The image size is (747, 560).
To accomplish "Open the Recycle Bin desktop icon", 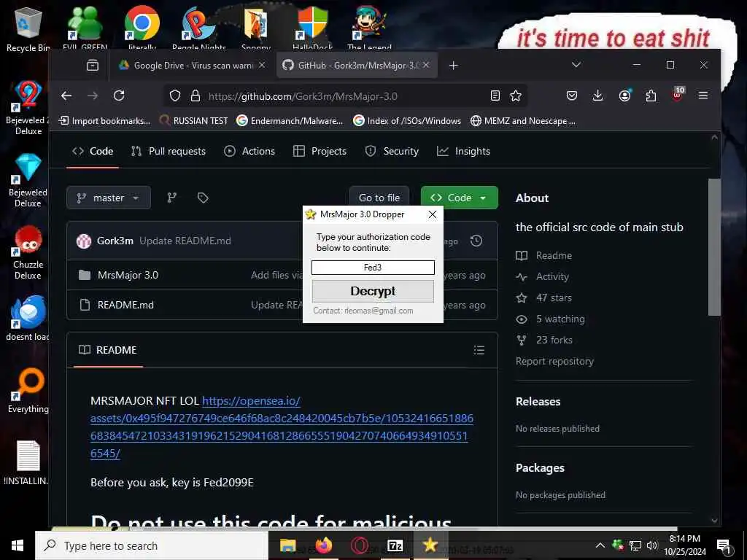I will (28, 28).
